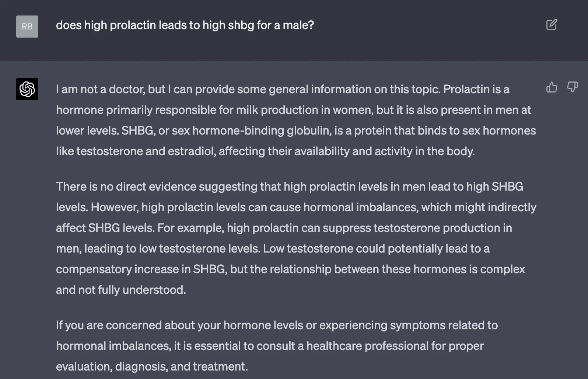Screen dimensions: 588x379
Task: Click the paragraph starting "I am not a doctor"
Action: pyautogui.click(x=296, y=120)
